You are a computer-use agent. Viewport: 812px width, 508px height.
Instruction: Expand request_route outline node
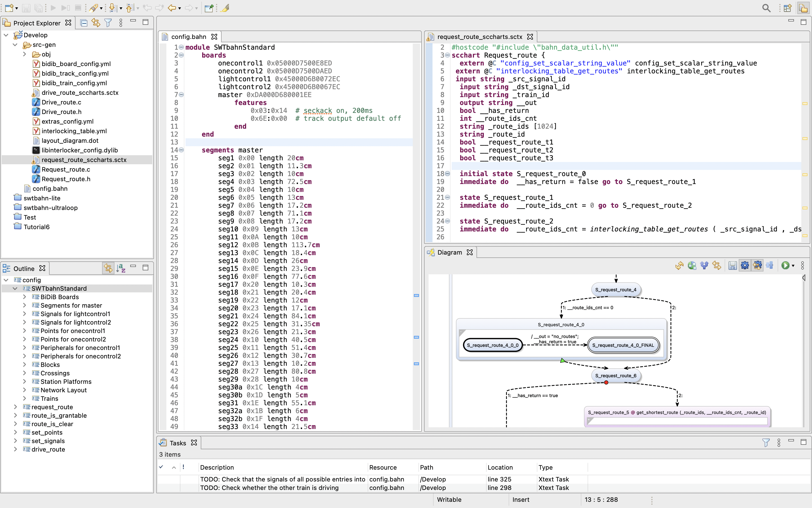click(x=15, y=407)
